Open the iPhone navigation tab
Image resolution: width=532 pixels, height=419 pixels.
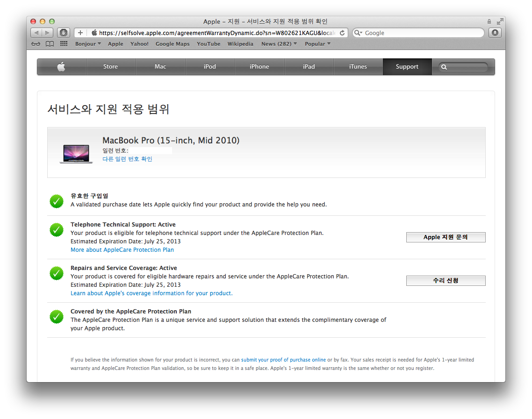click(259, 67)
